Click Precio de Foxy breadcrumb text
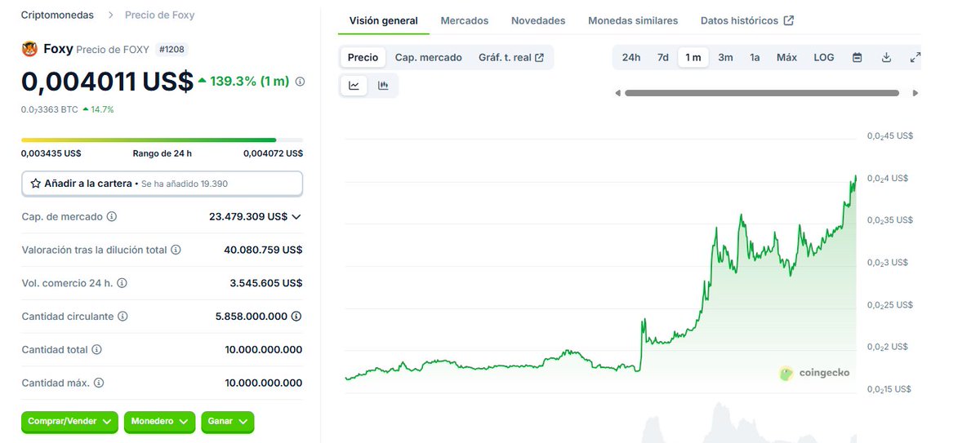This screenshot has height=443, width=980. coord(160,15)
